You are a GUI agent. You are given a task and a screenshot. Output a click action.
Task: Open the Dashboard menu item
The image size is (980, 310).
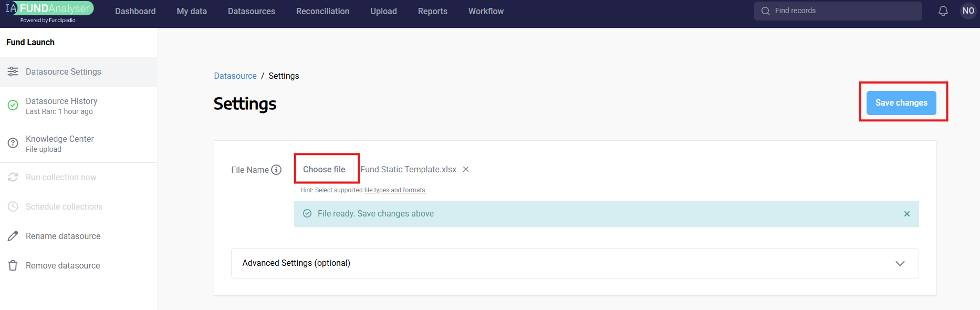(x=135, y=11)
